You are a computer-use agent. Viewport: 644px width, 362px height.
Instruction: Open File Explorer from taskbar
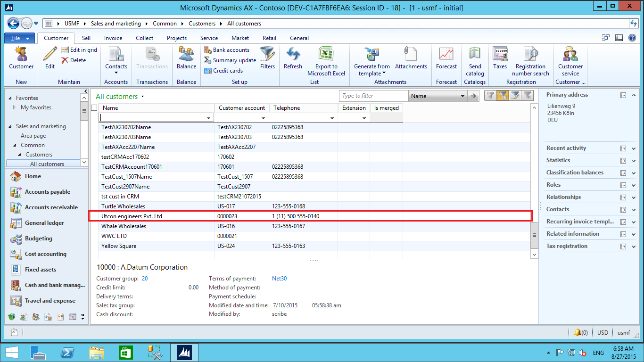97,352
